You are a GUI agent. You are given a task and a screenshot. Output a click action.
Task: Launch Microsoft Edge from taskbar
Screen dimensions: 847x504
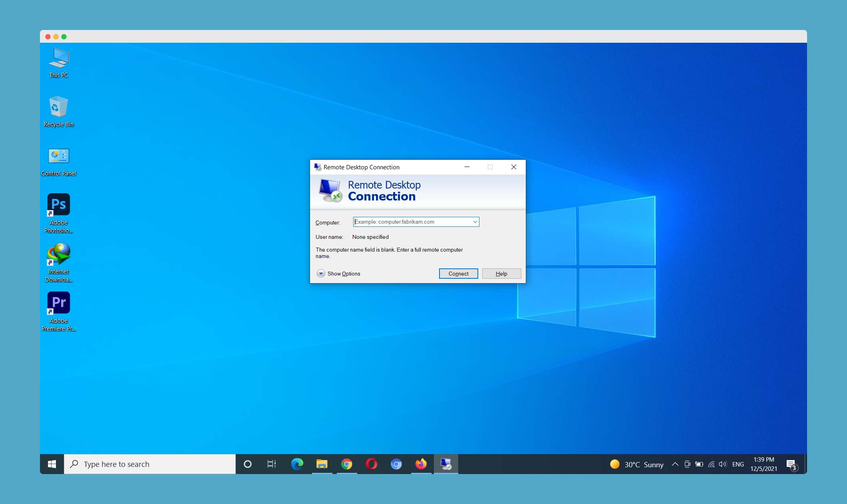pos(297,464)
